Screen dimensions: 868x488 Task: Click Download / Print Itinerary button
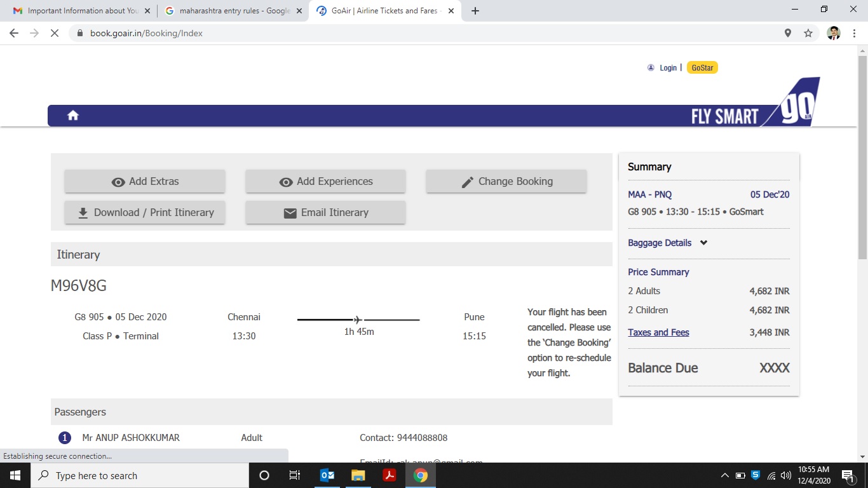point(145,213)
